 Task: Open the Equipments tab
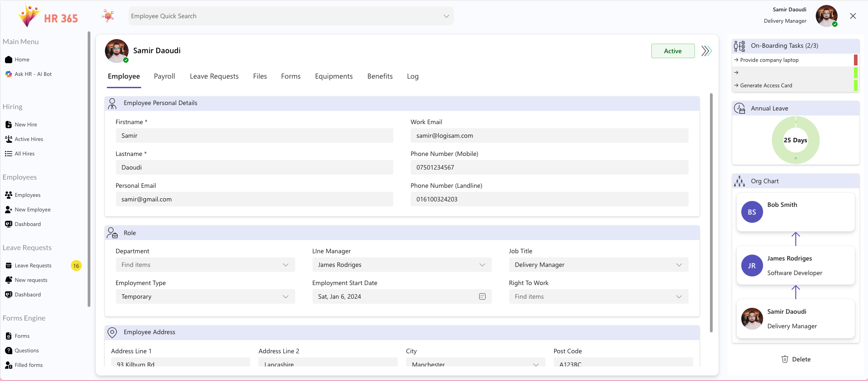(333, 76)
